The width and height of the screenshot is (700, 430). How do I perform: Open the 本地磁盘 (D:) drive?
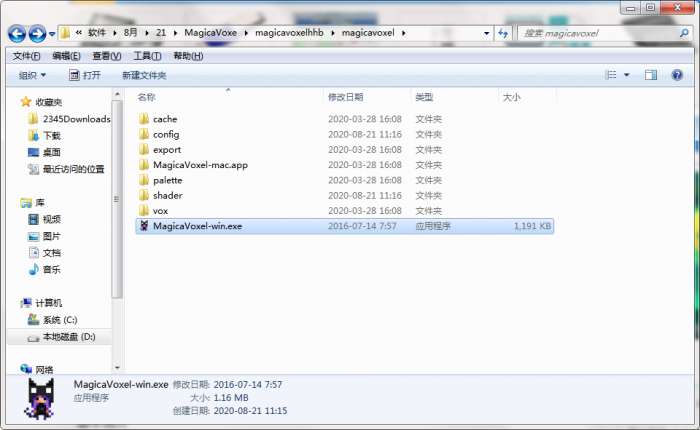click(69, 337)
